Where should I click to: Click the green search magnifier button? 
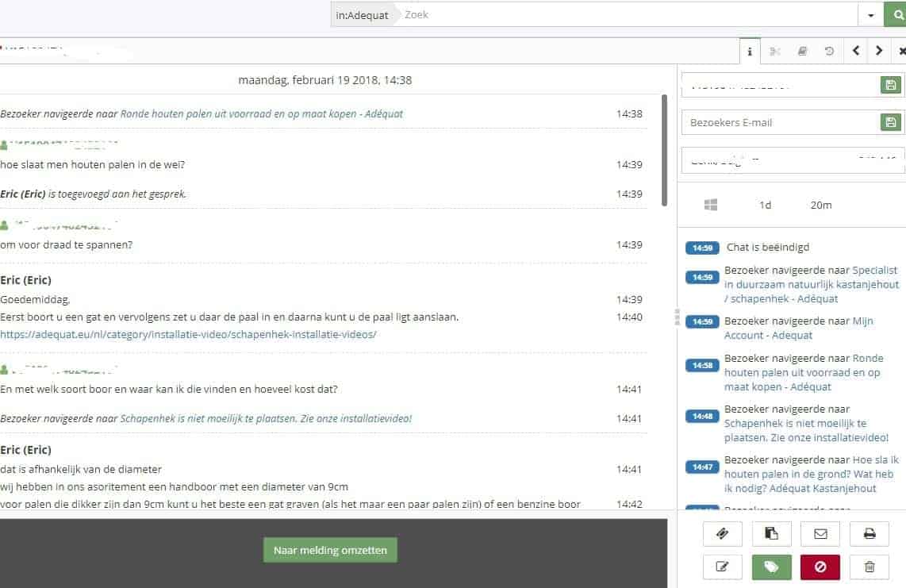pos(896,15)
